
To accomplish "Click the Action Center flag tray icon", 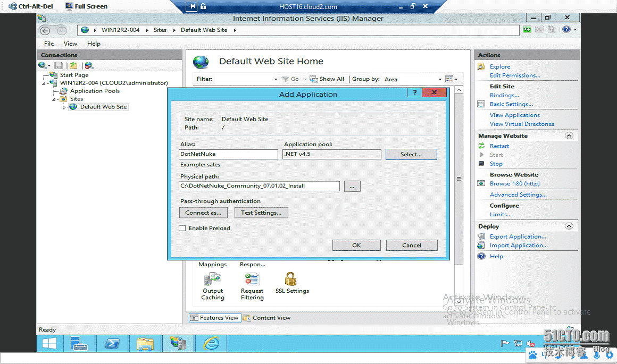I will (x=505, y=344).
